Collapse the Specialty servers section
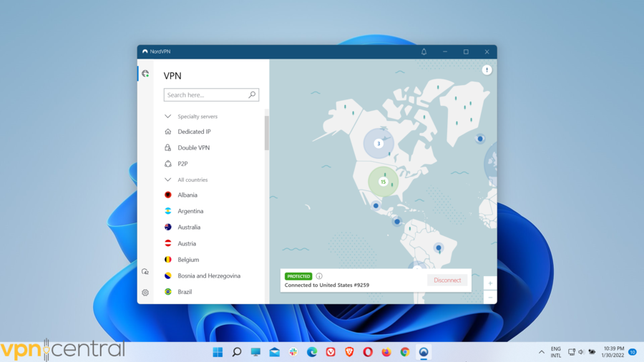Image resolution: width=644 pixels, height=362 pixels. coord(168,116)
